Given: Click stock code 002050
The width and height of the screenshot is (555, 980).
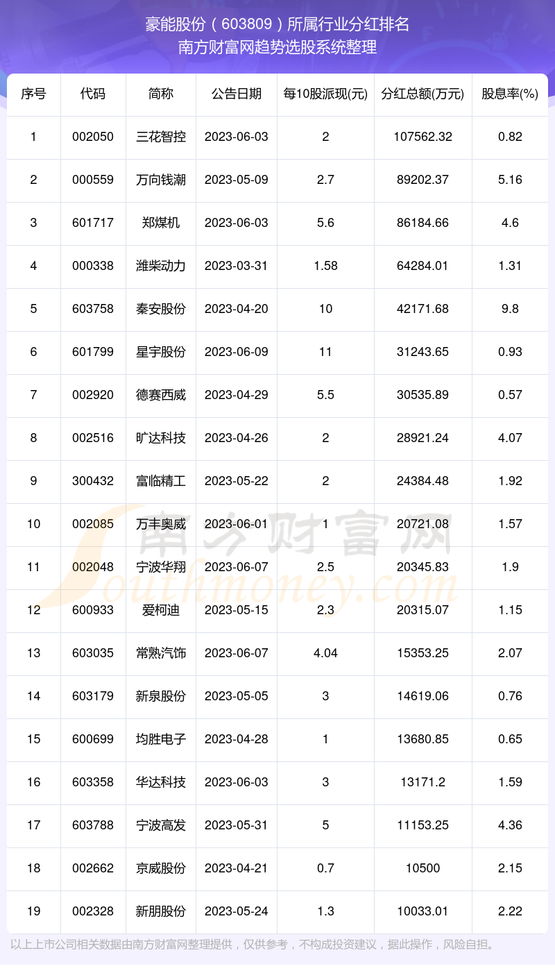Looking at the screenshot, I should pyautogui.click(x=93, y=137).
